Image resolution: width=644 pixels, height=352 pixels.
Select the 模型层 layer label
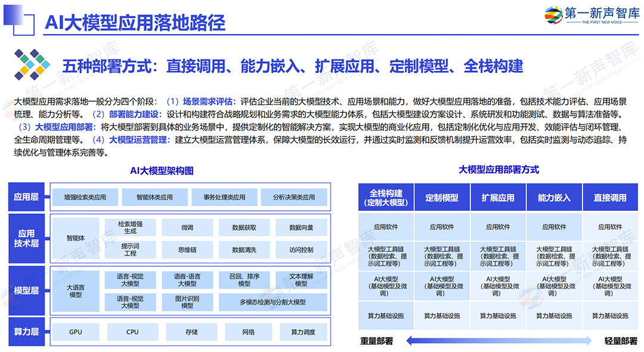click(26, 291)
